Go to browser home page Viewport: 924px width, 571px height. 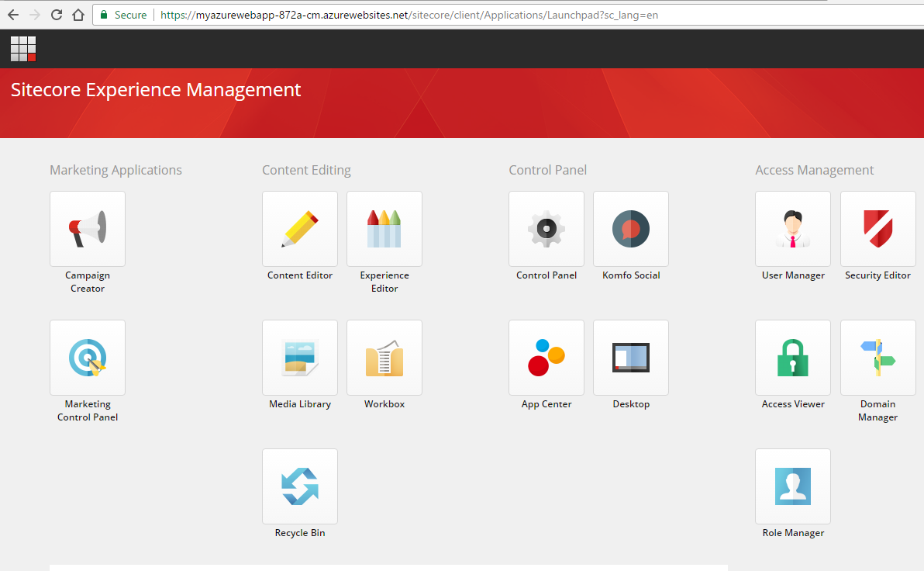[x=78, y=15]
